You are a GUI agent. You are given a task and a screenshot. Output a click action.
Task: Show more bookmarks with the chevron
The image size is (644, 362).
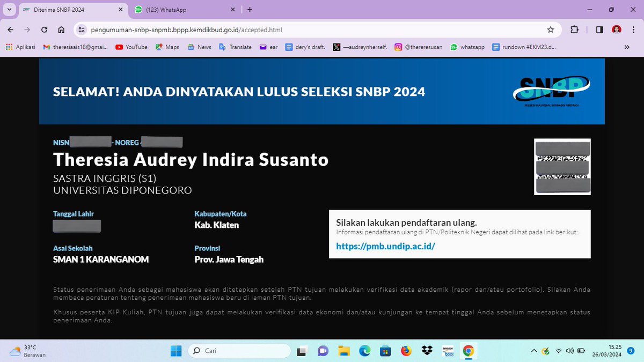click(627, 47)
